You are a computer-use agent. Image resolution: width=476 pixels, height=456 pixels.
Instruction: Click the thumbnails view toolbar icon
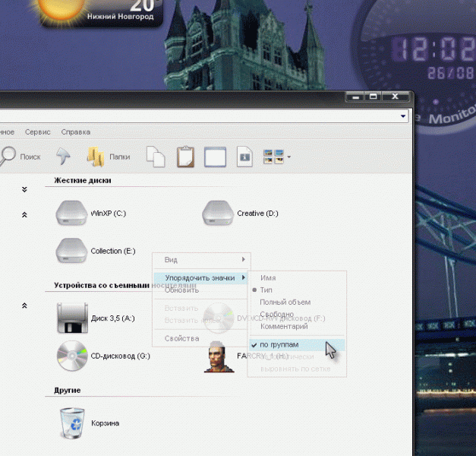273,157
